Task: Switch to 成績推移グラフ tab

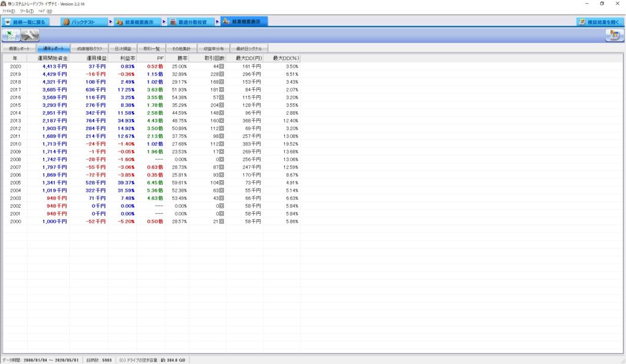Action: pos(89,48)
